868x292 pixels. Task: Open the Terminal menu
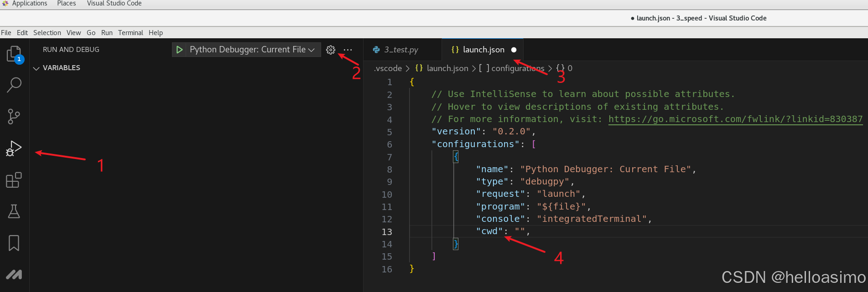pyautogui.click(x=130, y=33)
